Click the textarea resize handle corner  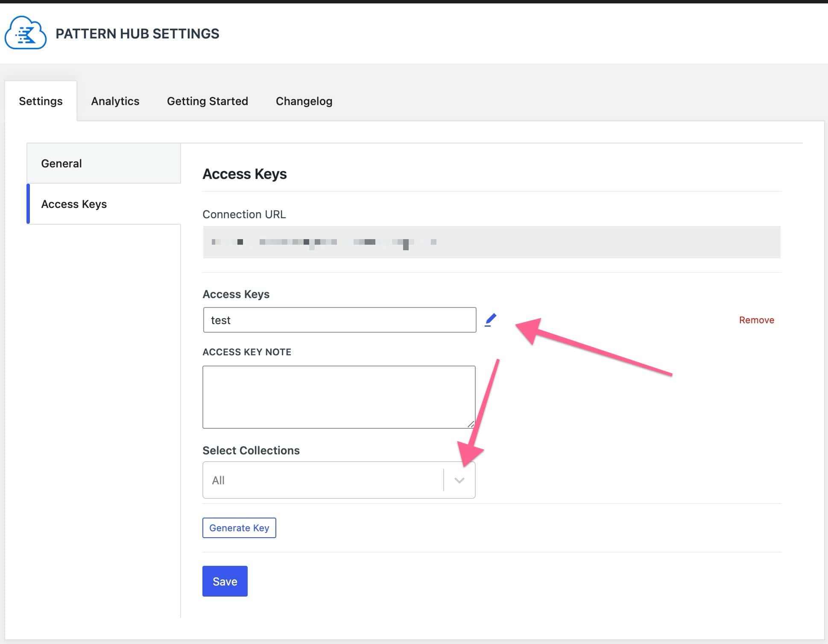pos(471,424)
